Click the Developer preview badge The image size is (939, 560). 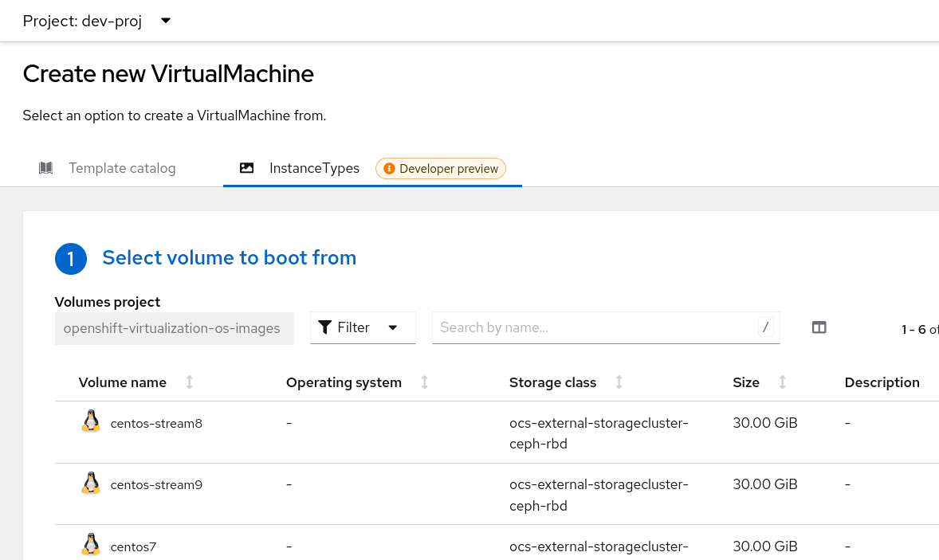(x=440, y=168)
